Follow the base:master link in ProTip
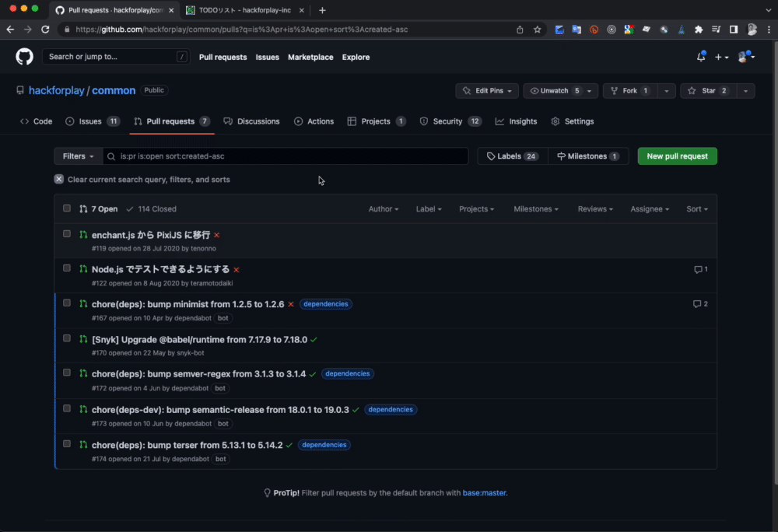778x532 pixels. pos(485,492)
